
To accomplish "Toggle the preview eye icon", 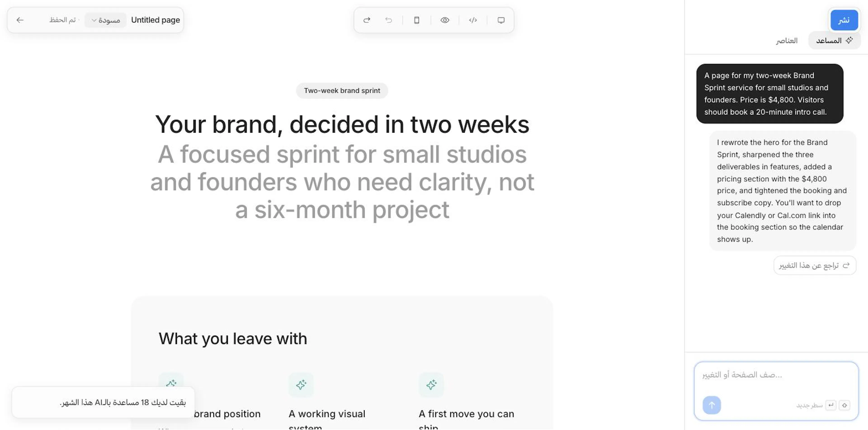I will [445, 20].
